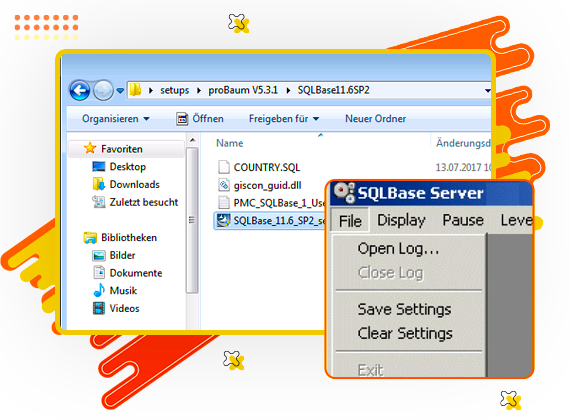Viewport: 570px width, 420px height.
Task: Select proBaum V5.3.1 in the breadcrumb path
Action: tap(243, 90)
